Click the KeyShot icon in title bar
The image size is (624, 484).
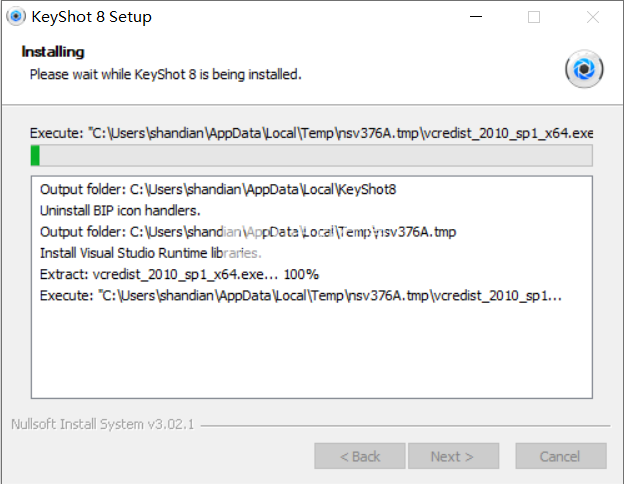click(16, 17)
